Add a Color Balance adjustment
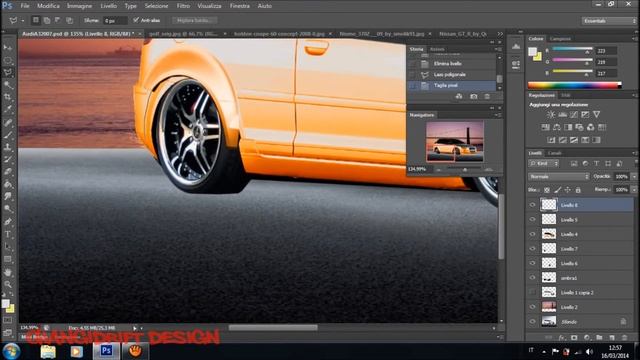Viewport: 640px width, 360px height. 557,127
